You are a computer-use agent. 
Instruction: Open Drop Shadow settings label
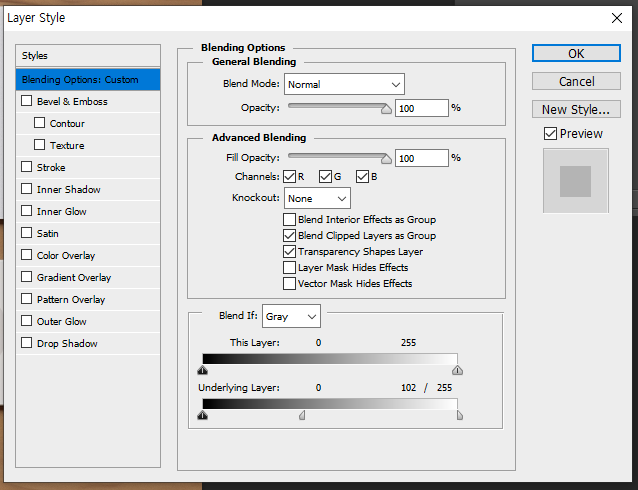point(67,343)
